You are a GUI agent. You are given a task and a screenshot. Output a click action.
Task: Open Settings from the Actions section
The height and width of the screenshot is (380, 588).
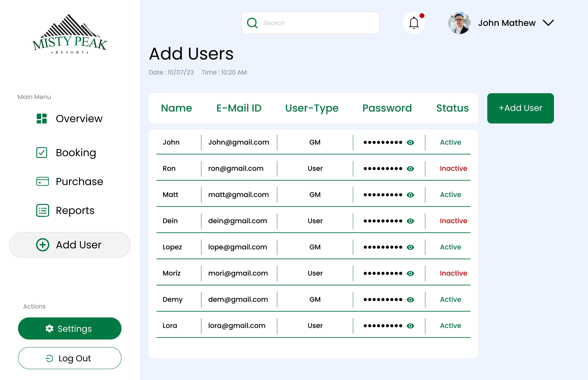coord(70,328)
